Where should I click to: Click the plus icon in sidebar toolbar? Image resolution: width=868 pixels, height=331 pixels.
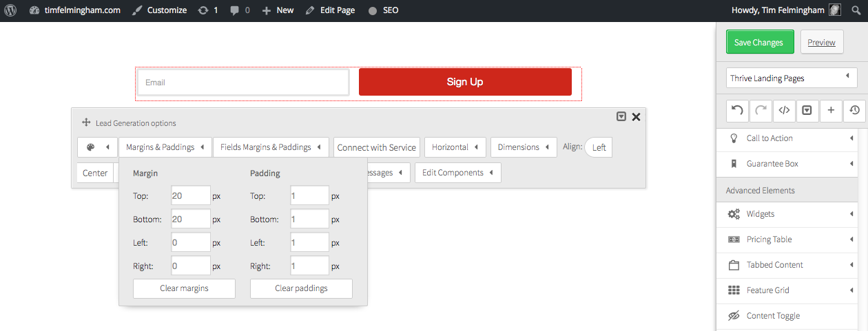click(831, 110)
